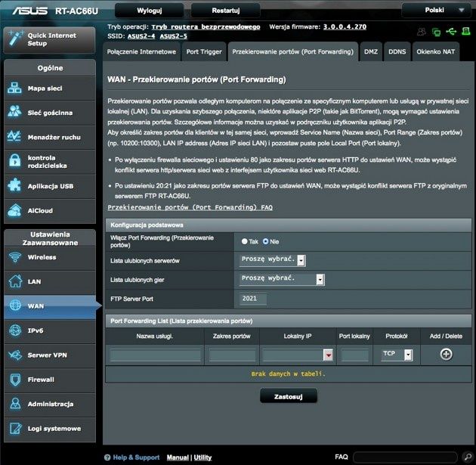The image size is (476, 465).
Task: Click the guest users status icon
Action: [x=422, y=32]
